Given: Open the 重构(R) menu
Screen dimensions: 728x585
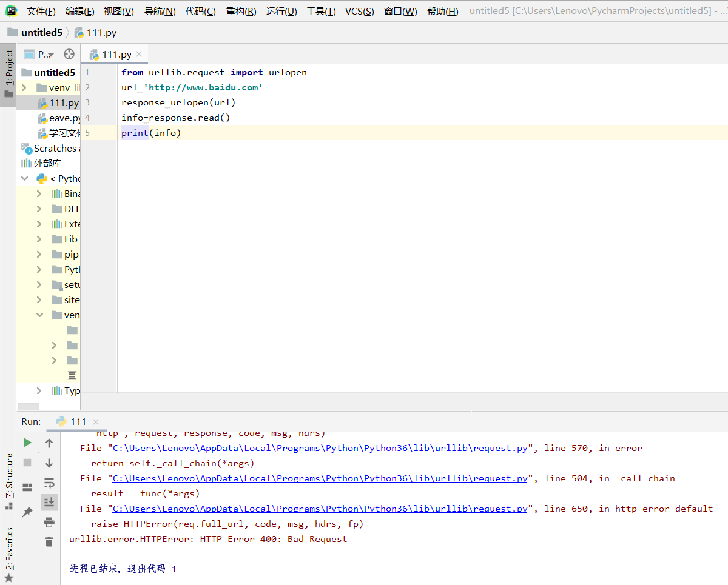Looking at the screenshot, I should click(241, 12).
